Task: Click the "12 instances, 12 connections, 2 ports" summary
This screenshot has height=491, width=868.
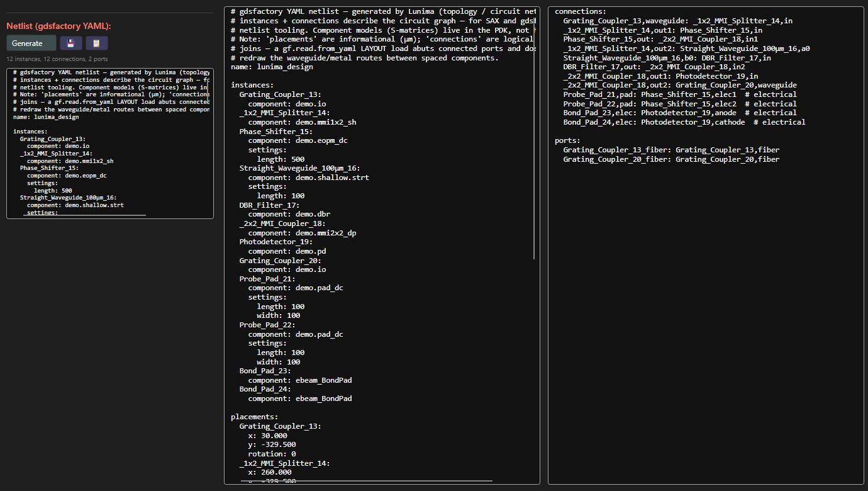Action: click(x=57, y=59)
